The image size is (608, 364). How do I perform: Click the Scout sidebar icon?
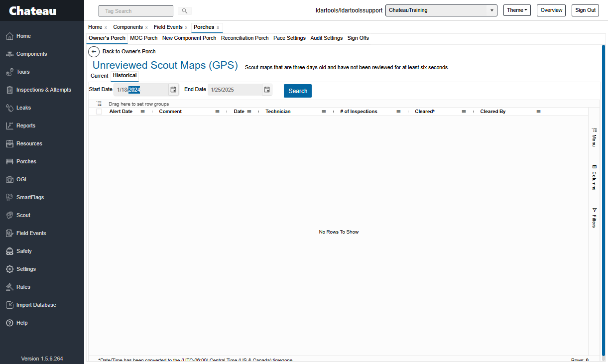click(x=9, y=215)
